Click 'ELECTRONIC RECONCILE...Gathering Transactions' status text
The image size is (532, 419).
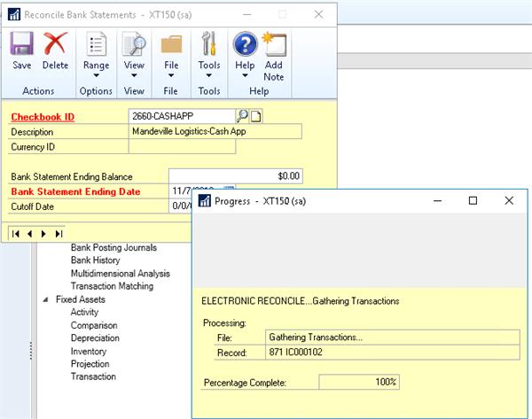301,301
